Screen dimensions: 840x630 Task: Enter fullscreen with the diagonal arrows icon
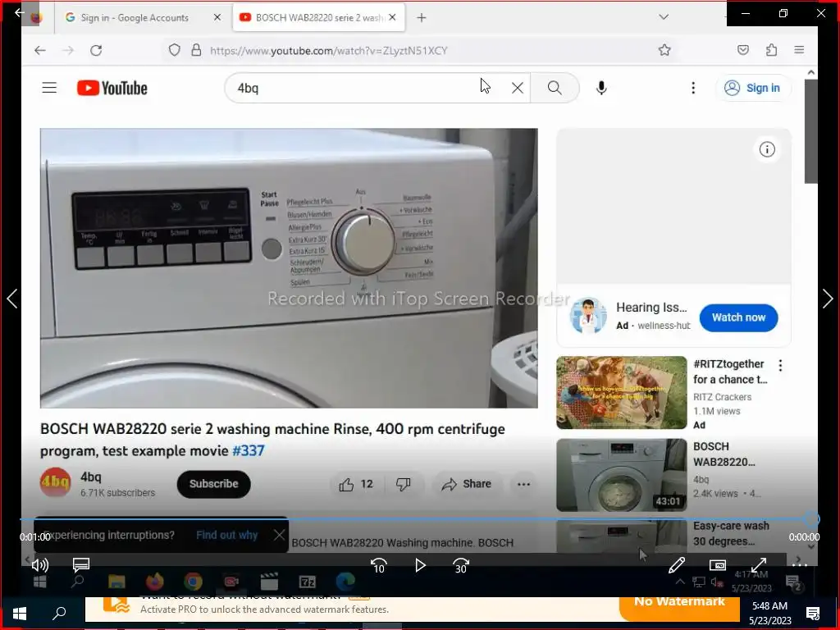pos(759,564)
